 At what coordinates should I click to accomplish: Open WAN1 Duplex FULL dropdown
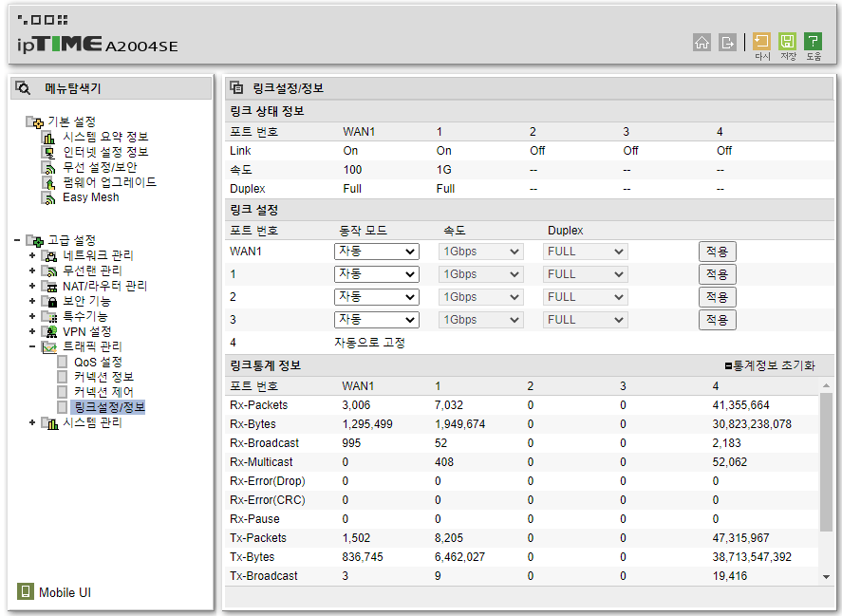click(586, 252)
